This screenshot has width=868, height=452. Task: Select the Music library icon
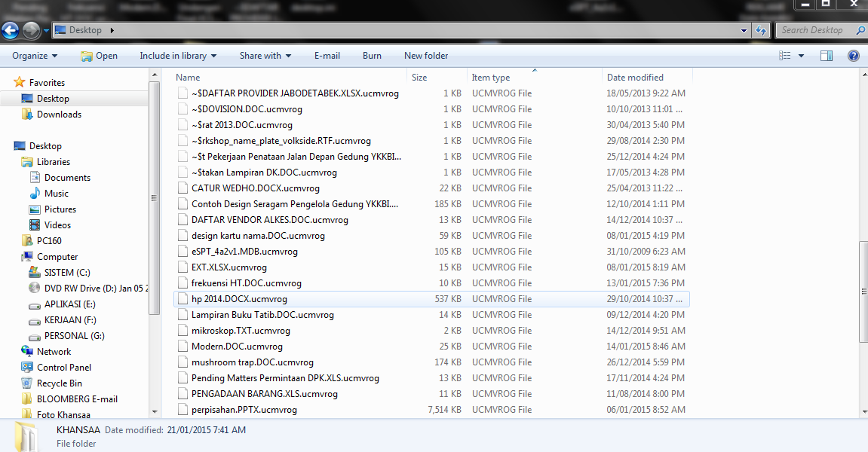[x=35, y=194]
